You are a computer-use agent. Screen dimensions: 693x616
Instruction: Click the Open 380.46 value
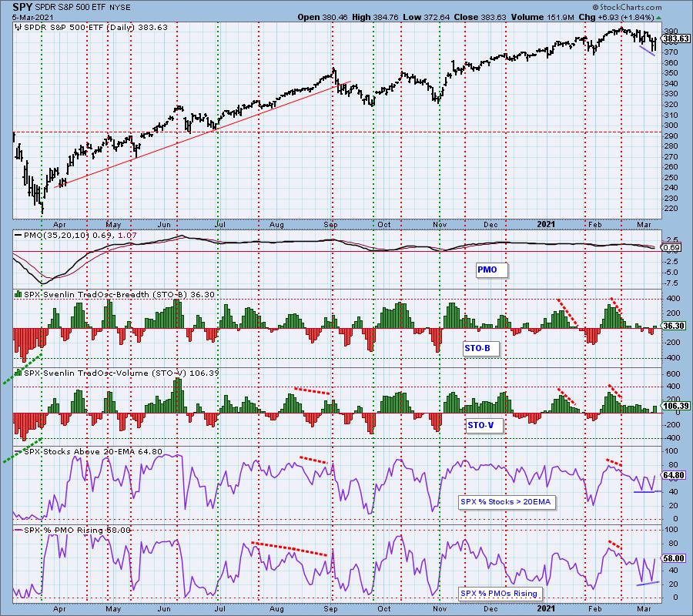tap(323, 17)
